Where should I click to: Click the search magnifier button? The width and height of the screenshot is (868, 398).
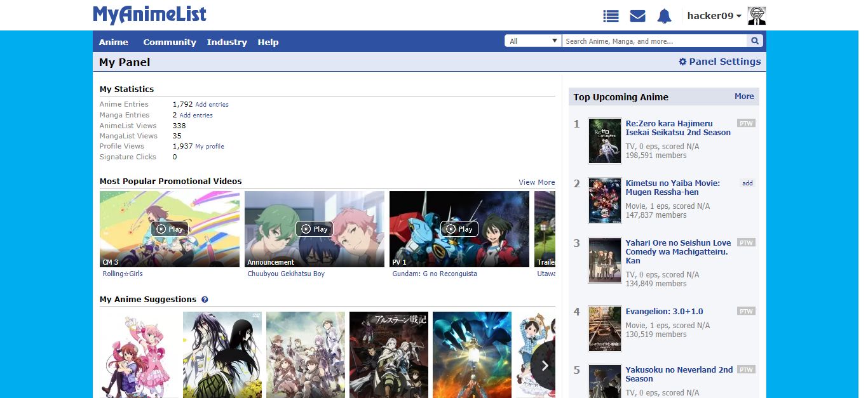(756, 41)
